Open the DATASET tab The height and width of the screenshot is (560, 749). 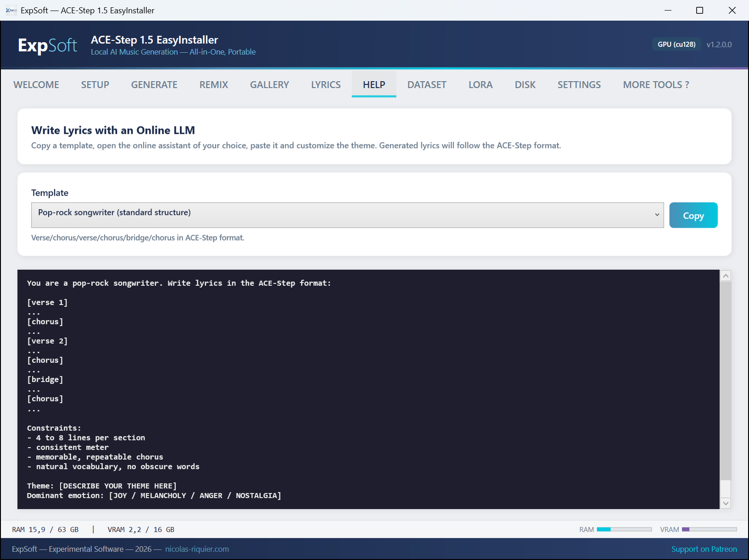pyautogui.click(x=427, y=84)
